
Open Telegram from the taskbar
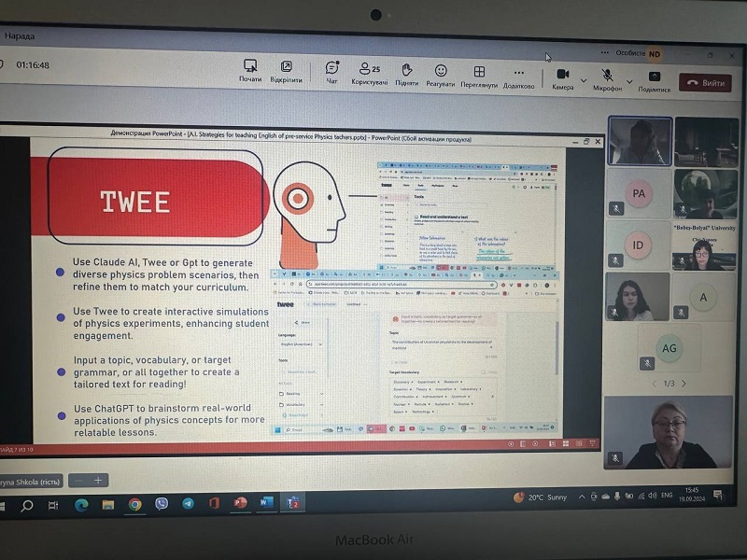click(189, 503)
